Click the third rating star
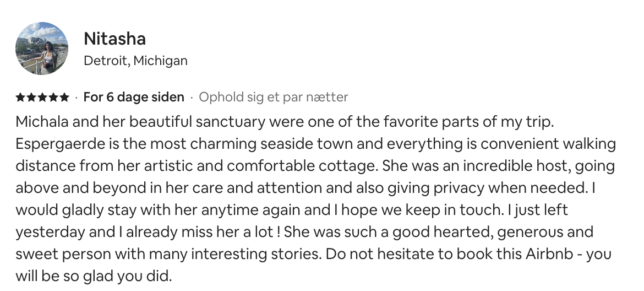644x291 pixels. (42, 98)
